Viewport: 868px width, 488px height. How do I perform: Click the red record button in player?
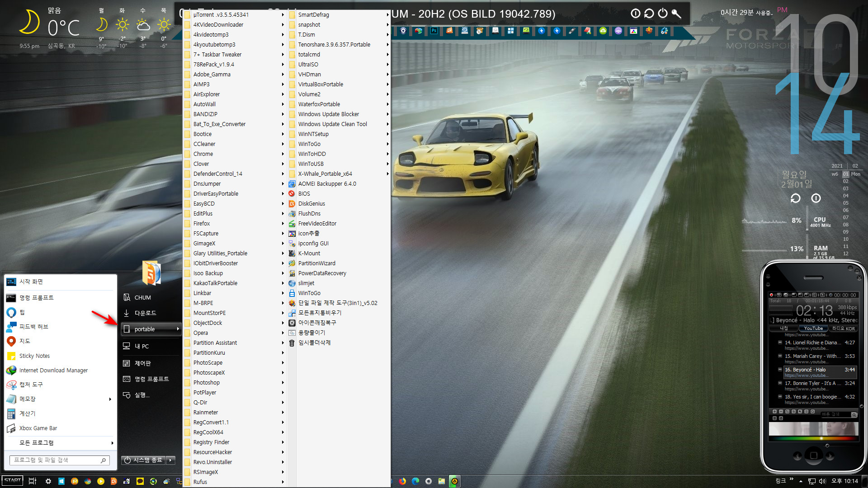point(772,295)
